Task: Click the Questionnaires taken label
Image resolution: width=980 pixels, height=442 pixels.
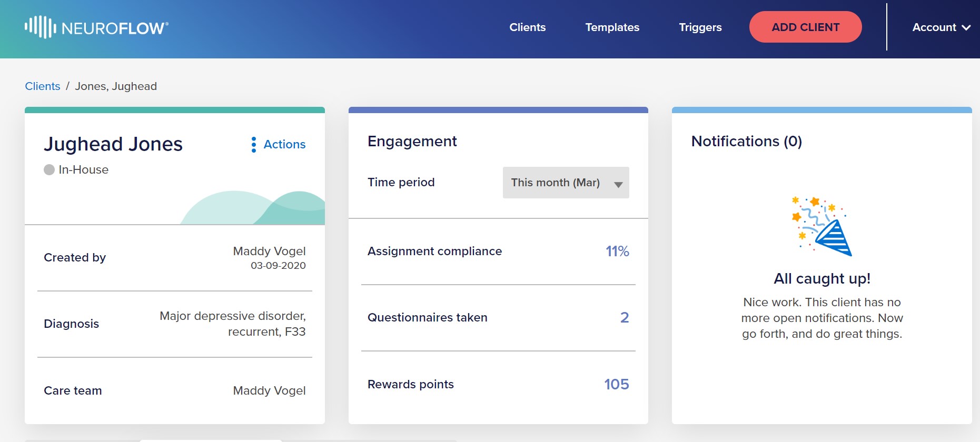Action: (x=427, y=318)
